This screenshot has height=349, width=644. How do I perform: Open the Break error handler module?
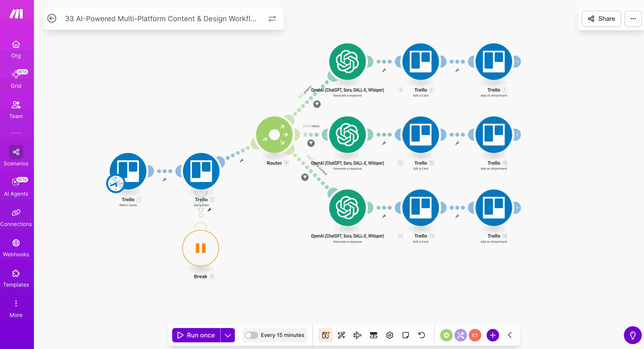pos(201,248)
